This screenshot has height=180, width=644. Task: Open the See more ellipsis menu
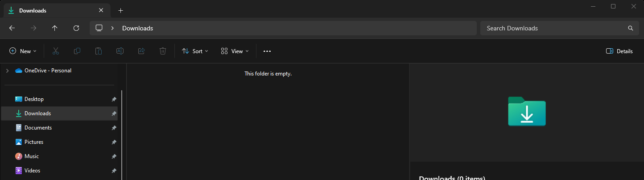(x=267, y=51)
